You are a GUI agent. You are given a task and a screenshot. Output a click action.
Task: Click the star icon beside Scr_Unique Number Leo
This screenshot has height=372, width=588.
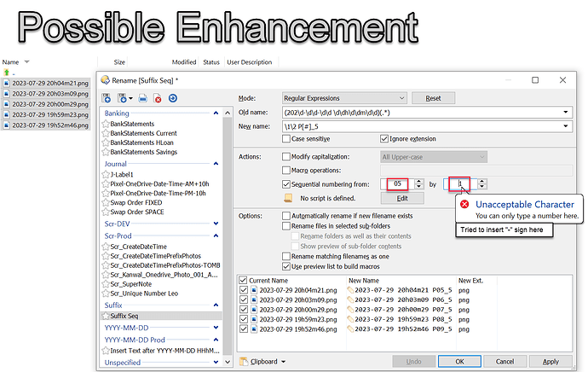[106, 294]
